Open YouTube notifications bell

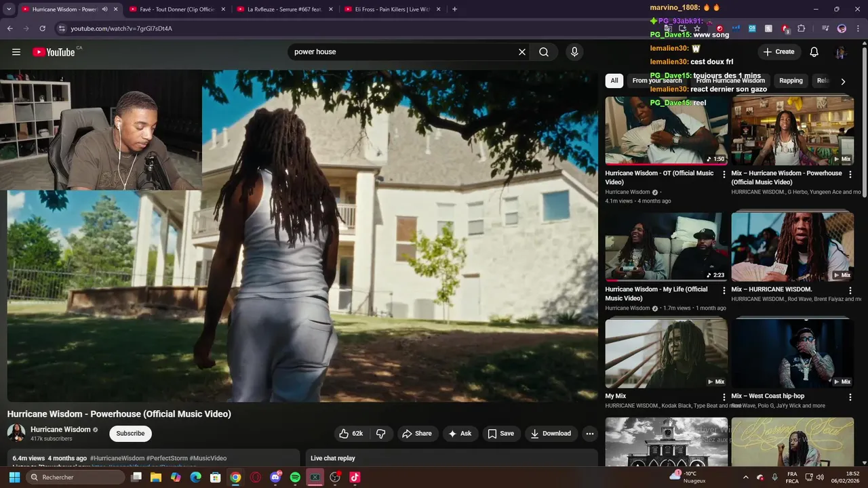[814, 52]
